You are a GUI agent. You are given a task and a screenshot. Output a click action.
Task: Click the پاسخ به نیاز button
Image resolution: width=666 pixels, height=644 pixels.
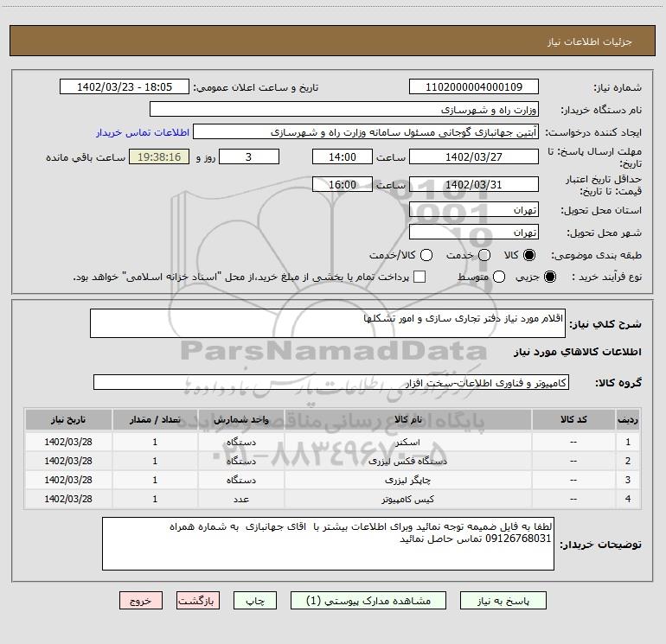[x=503, y=601]
